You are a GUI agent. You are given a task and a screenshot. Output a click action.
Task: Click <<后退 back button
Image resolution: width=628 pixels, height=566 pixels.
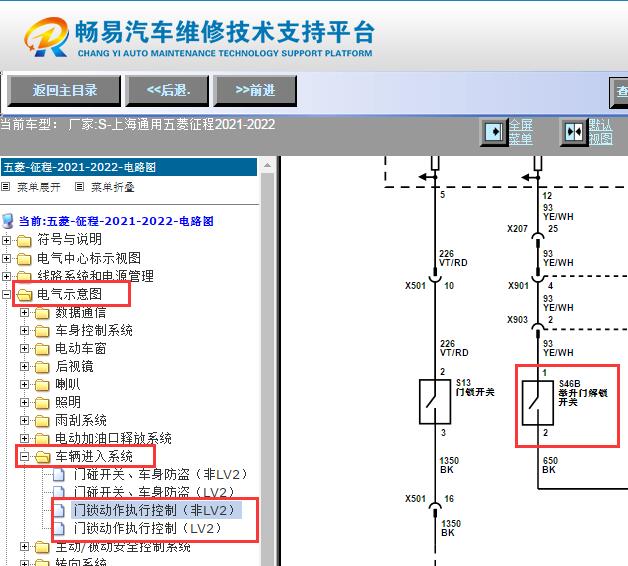[167, 91]
